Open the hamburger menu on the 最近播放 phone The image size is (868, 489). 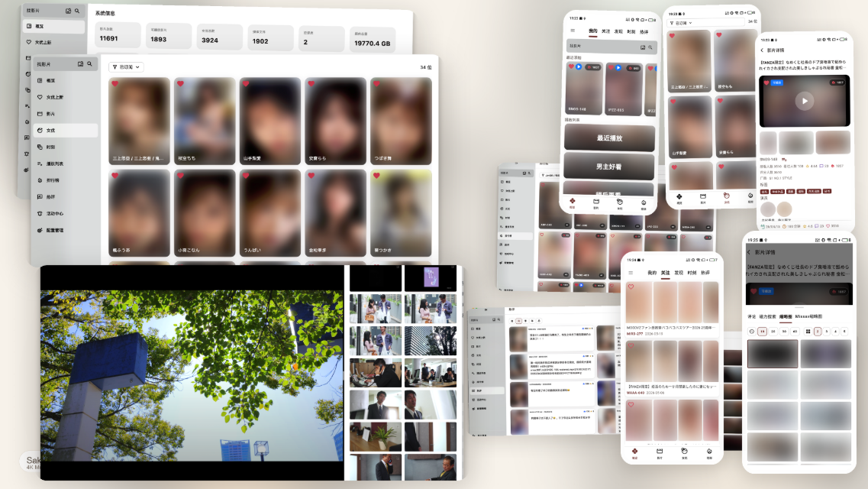573,31
